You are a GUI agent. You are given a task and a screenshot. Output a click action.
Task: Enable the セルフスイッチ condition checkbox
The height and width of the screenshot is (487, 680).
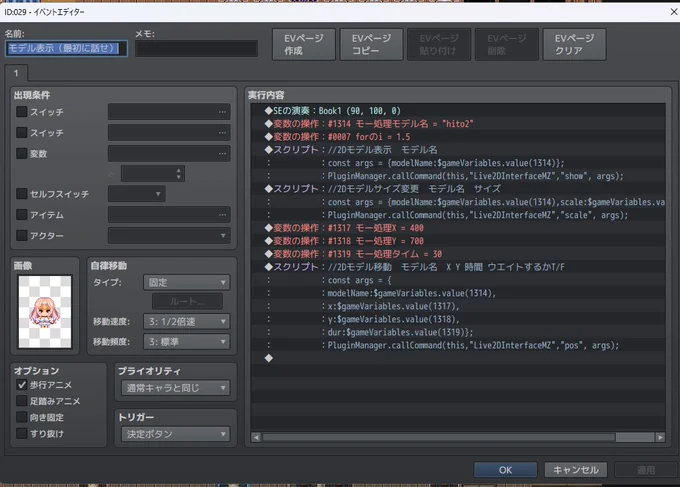(x=21, y=193)
